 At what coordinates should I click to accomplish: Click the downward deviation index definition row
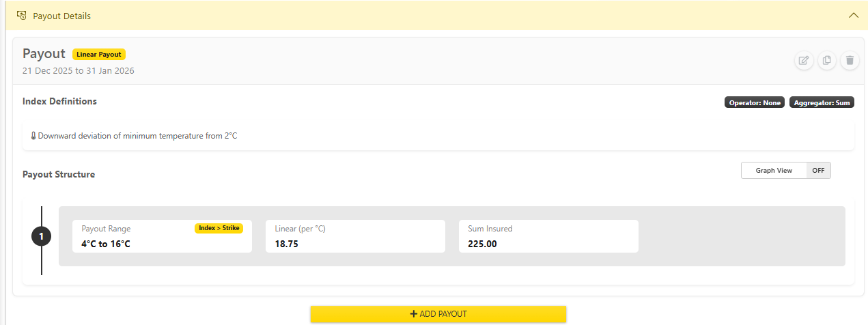click(438, 136)
